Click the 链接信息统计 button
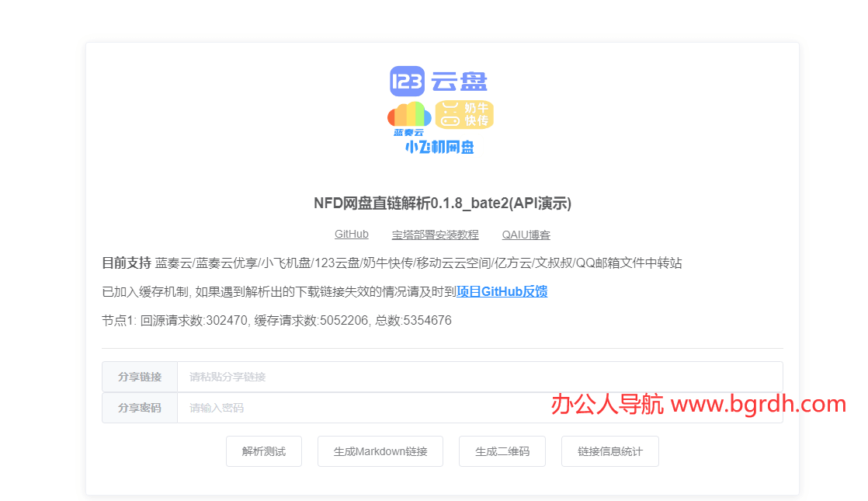 click(x=610, y=451)
